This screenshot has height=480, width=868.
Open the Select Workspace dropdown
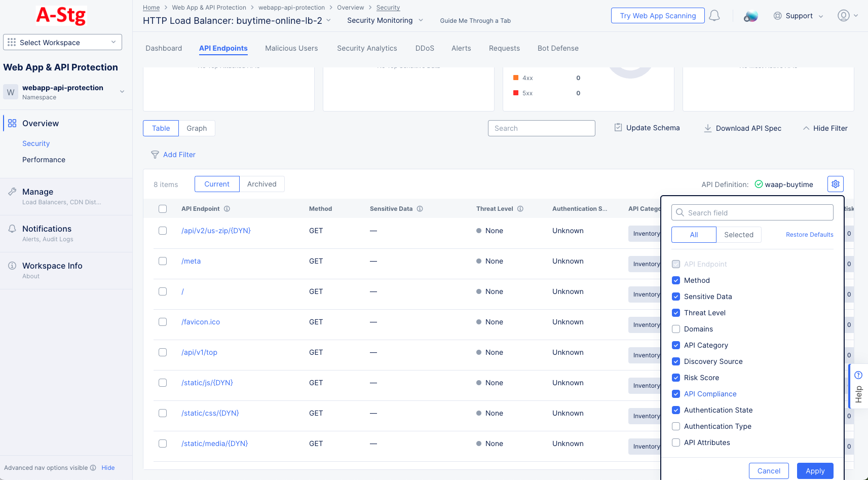tap(62, 42)
